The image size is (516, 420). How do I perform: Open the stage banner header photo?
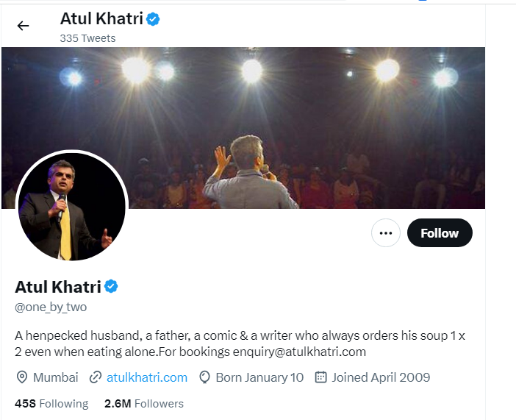coord(294,110)
